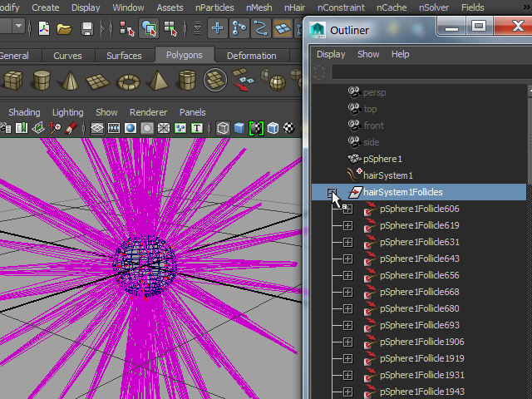Viewport: 532px width, 399px height.
Task: Select by hierarchy mode icon
Action: pyautogui.click(x=127, y=28)
